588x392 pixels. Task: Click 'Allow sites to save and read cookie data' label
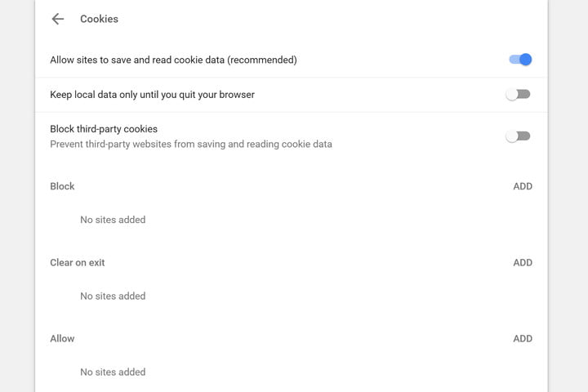173,60
